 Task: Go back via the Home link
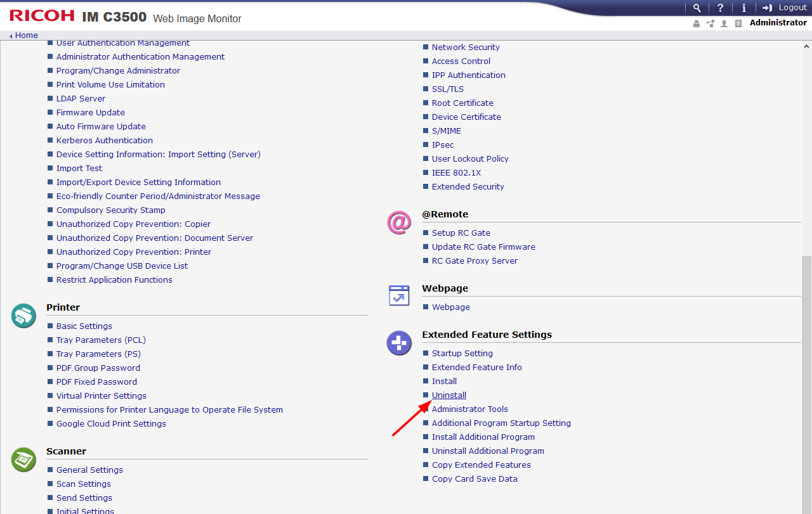click(x=27, y=35)
